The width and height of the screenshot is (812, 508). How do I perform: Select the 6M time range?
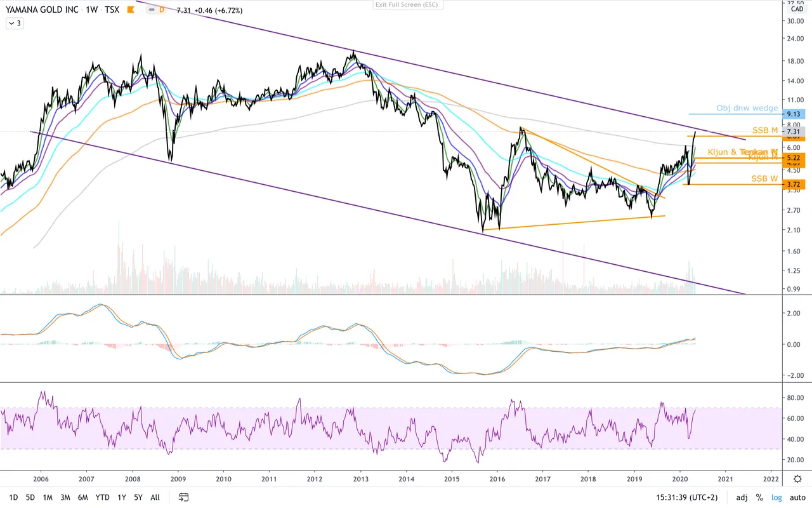pyautogui.click(x=83, y=497)
